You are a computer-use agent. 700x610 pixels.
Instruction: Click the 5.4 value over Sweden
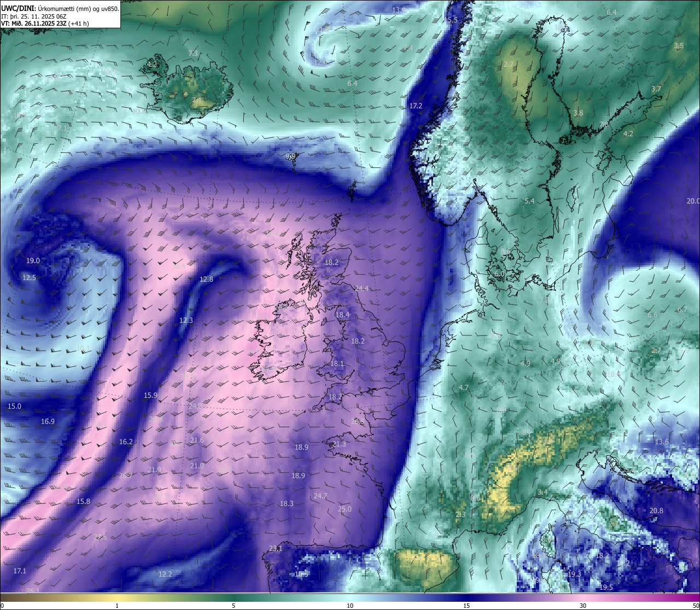tap(529, 202)
